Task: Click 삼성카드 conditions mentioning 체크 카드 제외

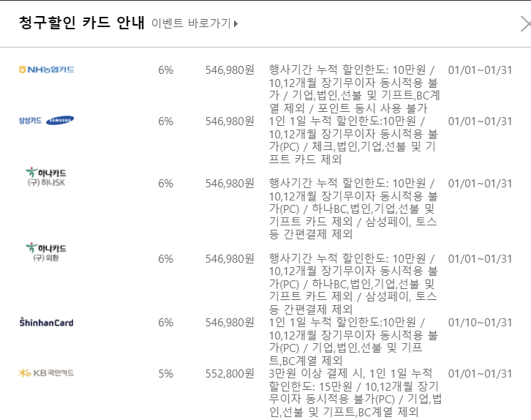Action: point(353,140)
